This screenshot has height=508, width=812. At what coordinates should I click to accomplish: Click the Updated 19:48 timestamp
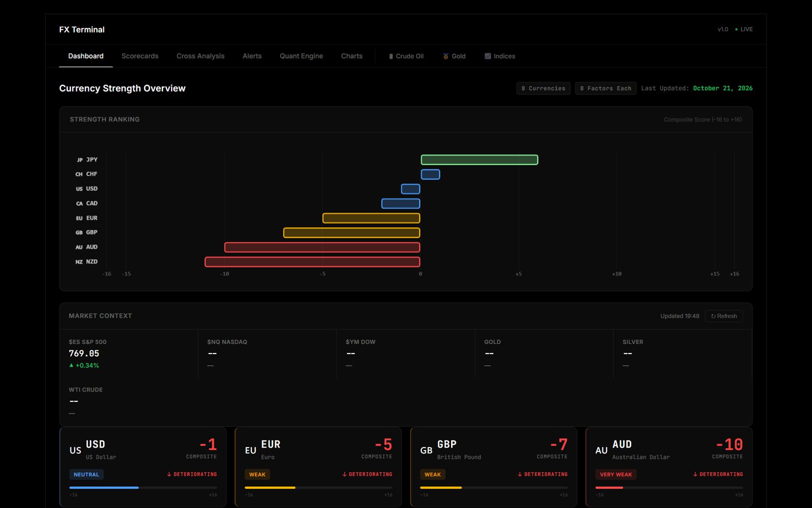(680, 316)
